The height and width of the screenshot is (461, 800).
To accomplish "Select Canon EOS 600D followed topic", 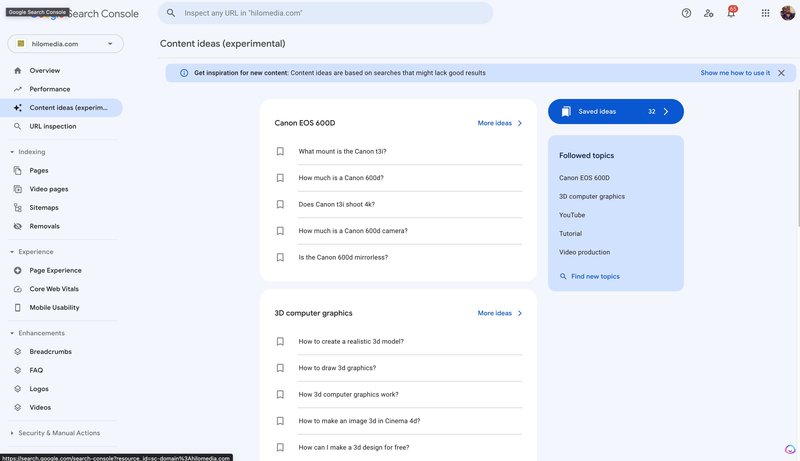I will (x=584, y=178).
